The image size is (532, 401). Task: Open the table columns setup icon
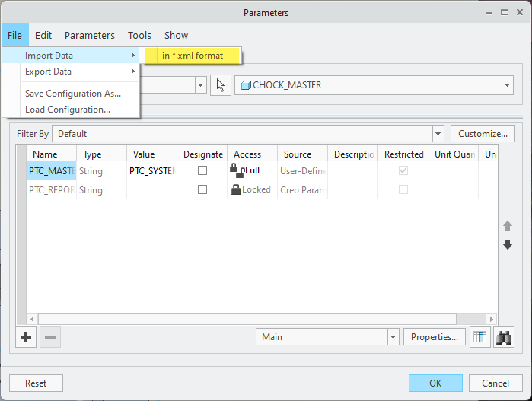[x=479, y=336]
